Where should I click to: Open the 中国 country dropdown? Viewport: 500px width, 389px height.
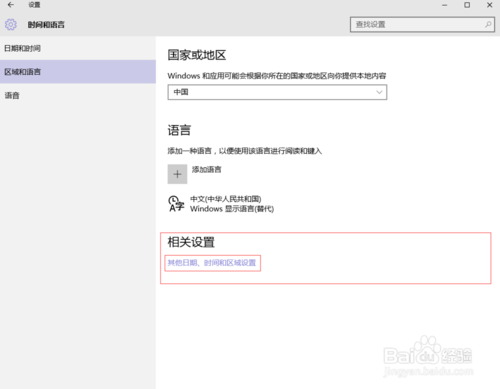(277, 92)
